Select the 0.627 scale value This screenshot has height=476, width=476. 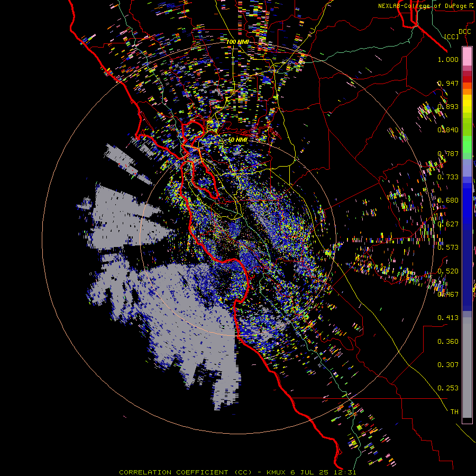[448, 224]
